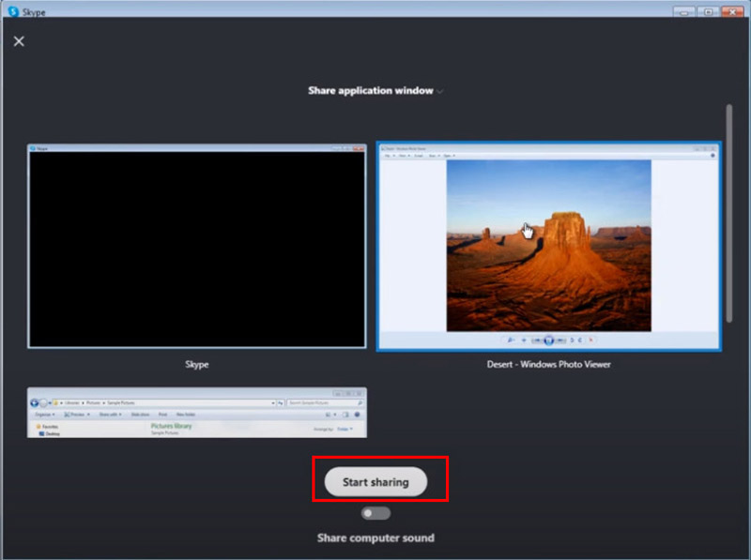Select the black Skype window thumbnail

pos(197,247)
